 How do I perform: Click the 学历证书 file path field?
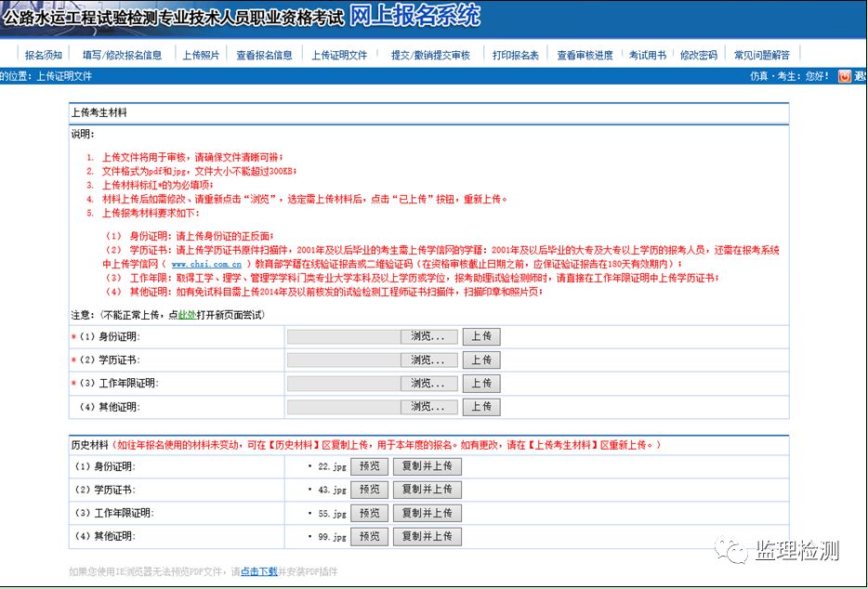pyautogui.click(x=344, y=360)
